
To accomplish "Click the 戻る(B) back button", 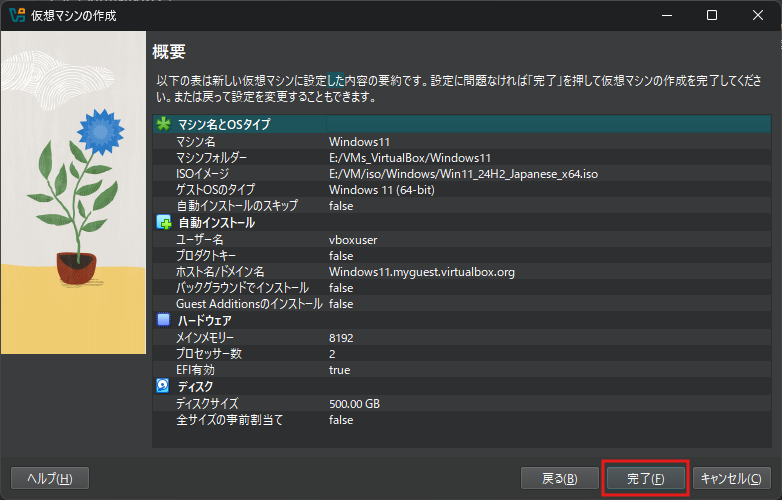I will click(560, 479).
